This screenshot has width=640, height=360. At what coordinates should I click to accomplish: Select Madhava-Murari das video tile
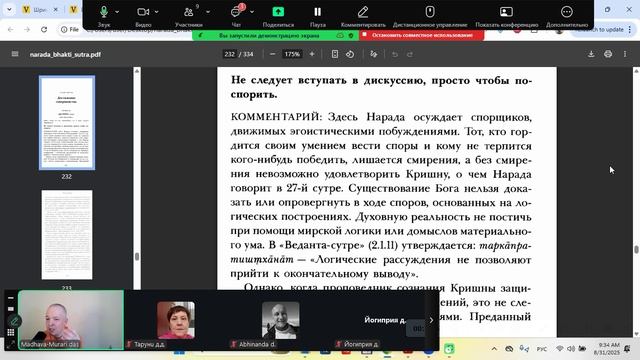pyautogui.click(x=71, y=320)
